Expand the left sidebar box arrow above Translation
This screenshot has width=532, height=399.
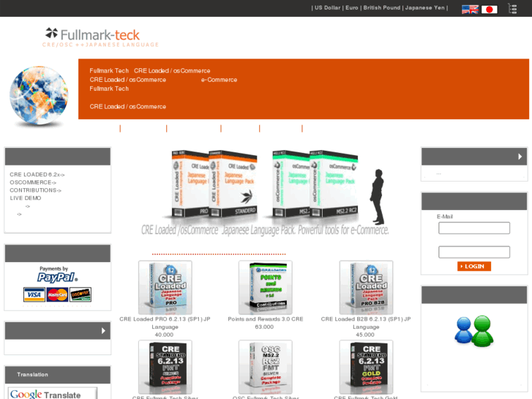point(103,331)
